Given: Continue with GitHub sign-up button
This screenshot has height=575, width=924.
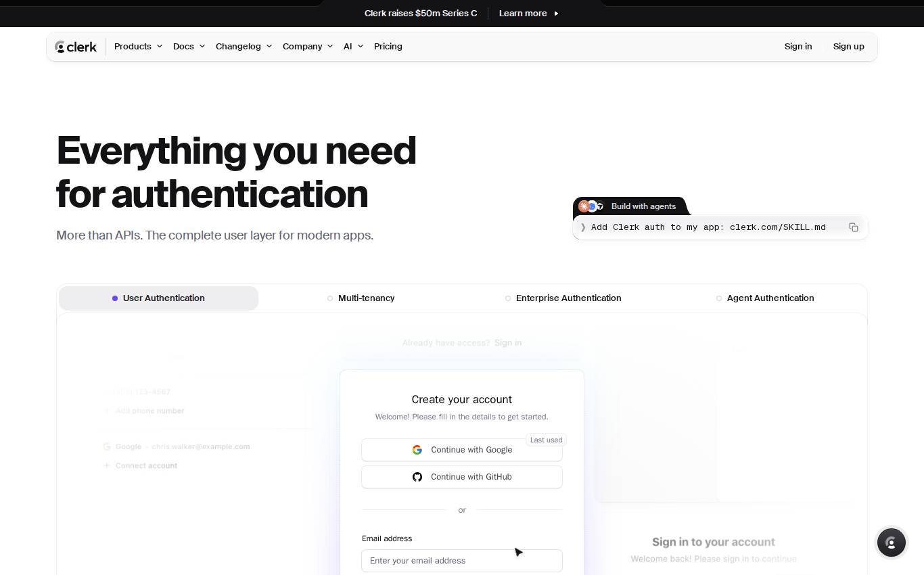Looking at the screenshot, I should point(462,477).
